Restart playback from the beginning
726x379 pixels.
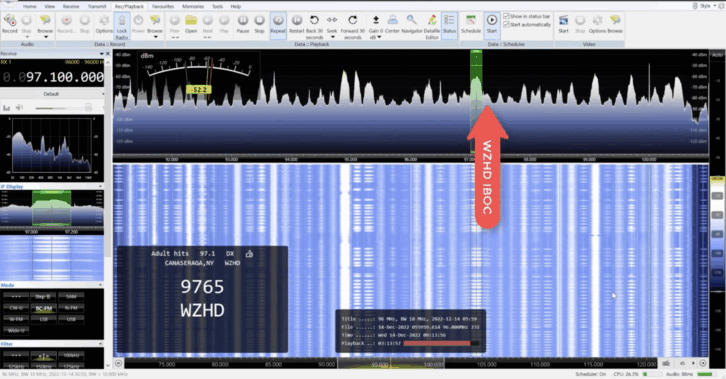point(296,24)
